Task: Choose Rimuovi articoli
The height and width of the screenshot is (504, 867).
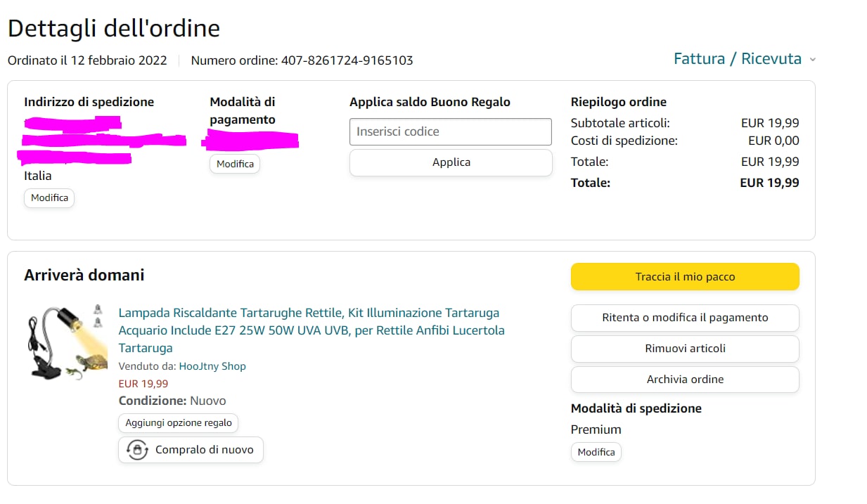Action: click(x=685, y=349)
